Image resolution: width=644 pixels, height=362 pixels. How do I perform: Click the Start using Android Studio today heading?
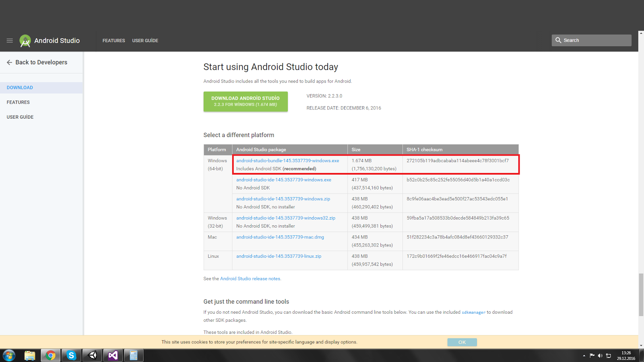(270, 67)
